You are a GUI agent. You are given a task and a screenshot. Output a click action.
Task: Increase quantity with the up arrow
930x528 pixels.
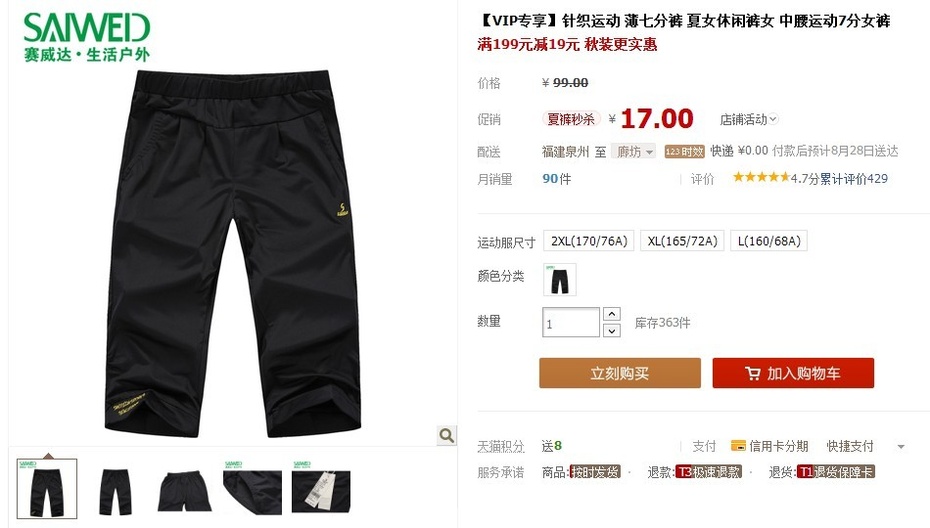611,314
